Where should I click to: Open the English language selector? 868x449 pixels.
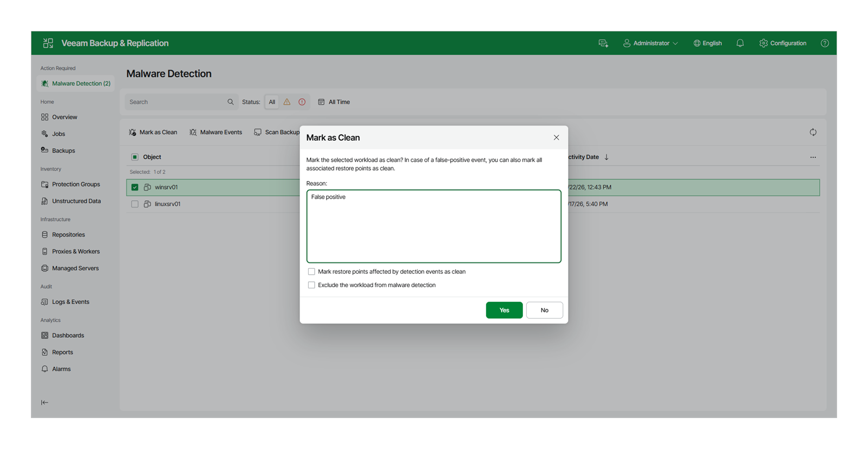[x=707, y=43]
